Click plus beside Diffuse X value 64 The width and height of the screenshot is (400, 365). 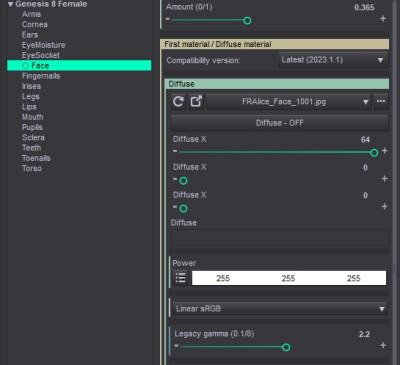point(384,151)
